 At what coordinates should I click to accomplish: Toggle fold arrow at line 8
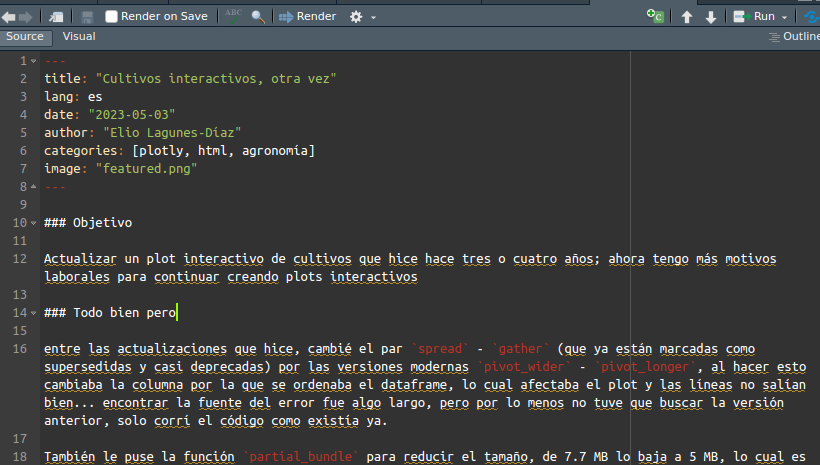click(33, 186)
